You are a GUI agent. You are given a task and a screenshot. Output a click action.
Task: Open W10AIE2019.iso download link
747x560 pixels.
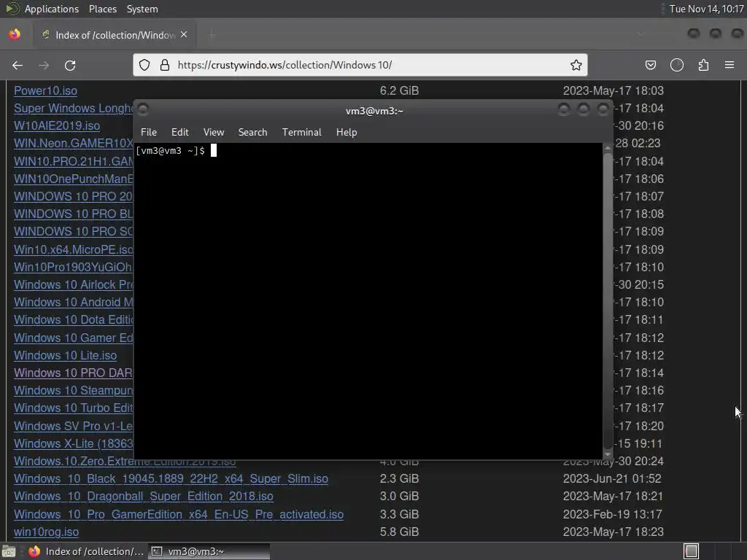click(x=57, y=125)
